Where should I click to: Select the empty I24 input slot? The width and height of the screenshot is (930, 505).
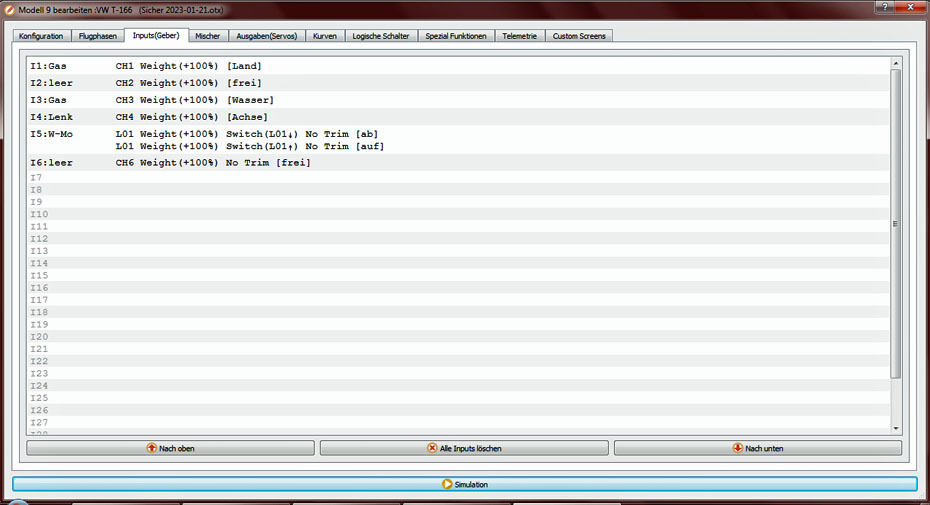458,386
